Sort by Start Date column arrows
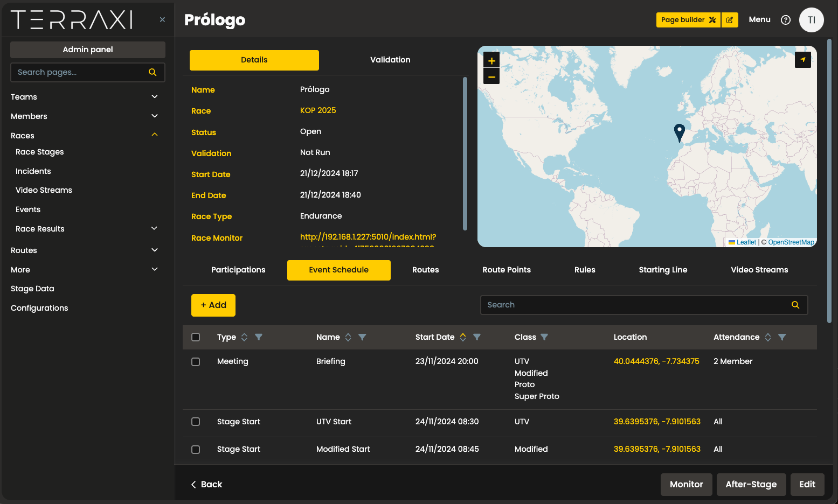 pyautogui.click(x=463, y=337)
